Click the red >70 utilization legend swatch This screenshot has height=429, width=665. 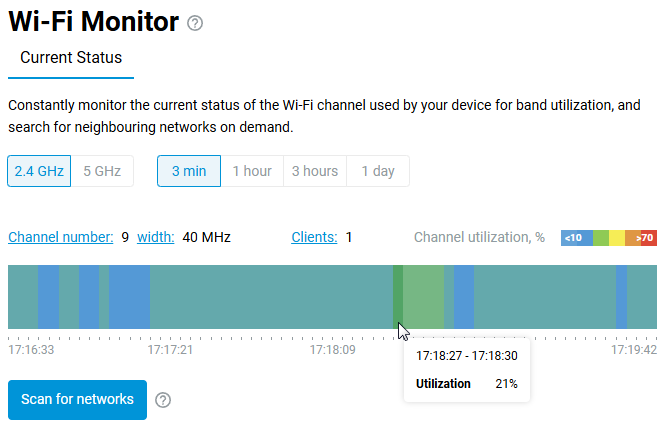647,238
